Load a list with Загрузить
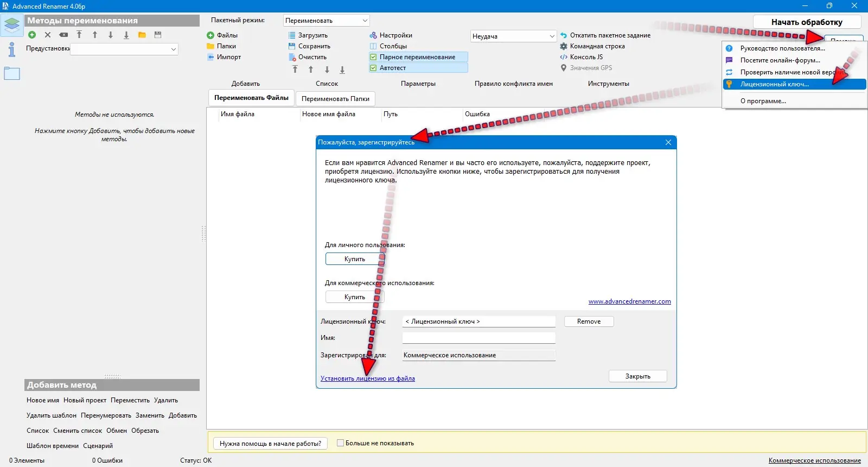868x467 pixels. point(308,35)
